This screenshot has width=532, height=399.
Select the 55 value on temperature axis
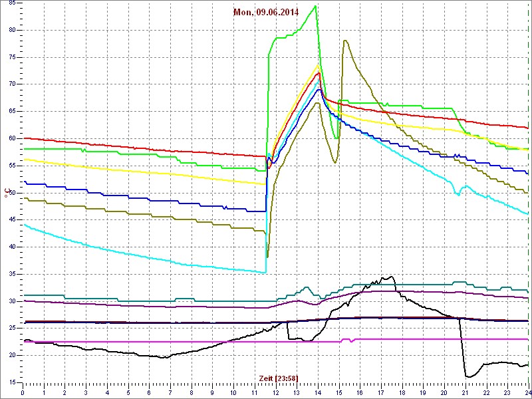click(11, 166)
